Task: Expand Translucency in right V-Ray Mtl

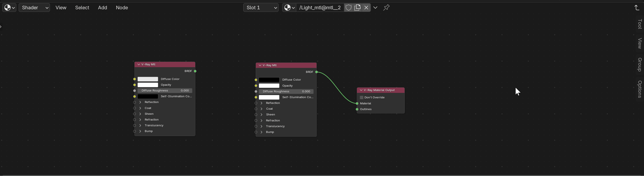Action: tap(262, 126)
